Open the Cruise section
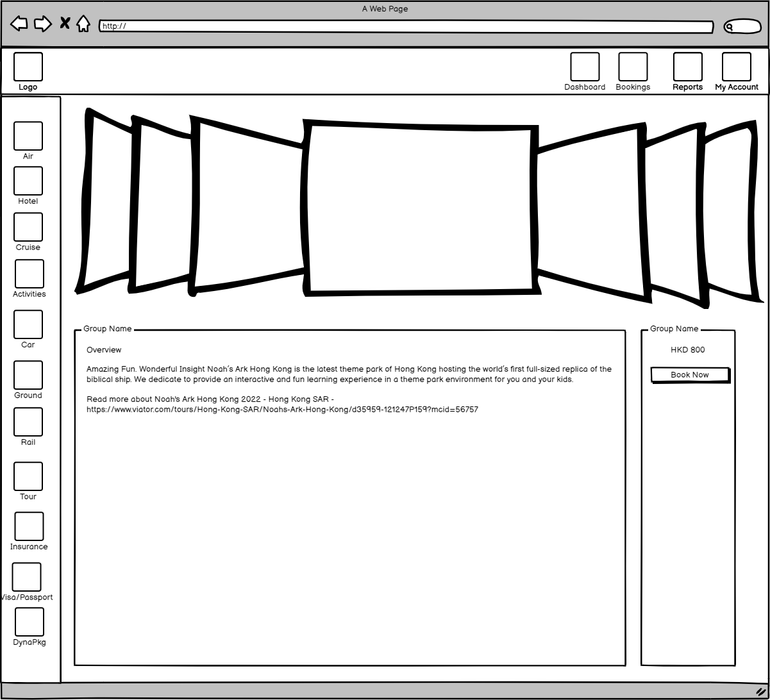This screenshot has width=770, height=700. 28,228
